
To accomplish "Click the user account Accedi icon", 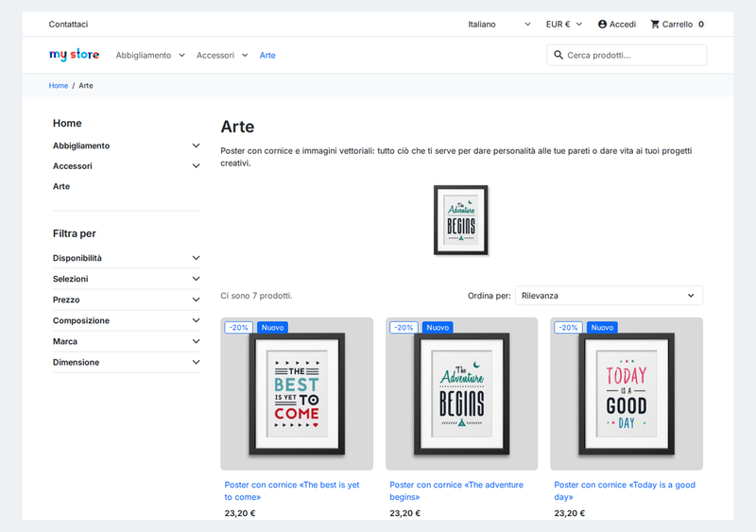I will [602, 25].
